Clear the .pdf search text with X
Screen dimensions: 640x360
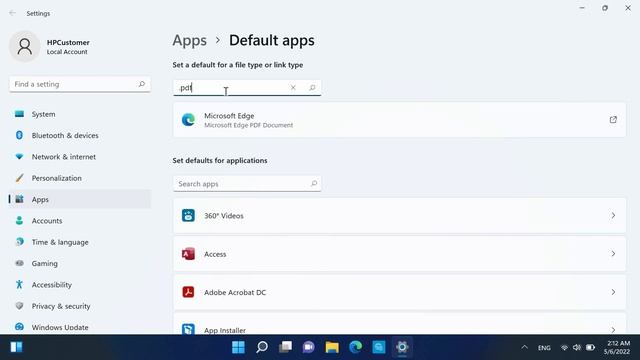point(293,87)
